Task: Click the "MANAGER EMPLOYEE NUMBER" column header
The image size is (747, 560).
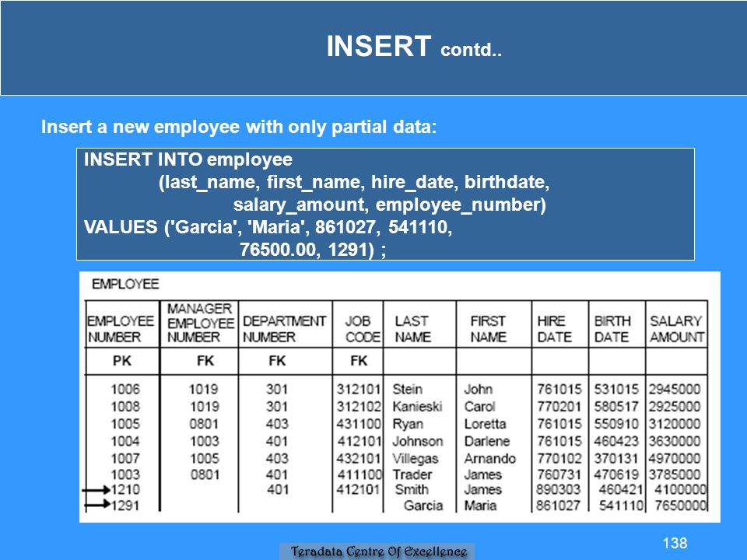Action: pos(201,323)
